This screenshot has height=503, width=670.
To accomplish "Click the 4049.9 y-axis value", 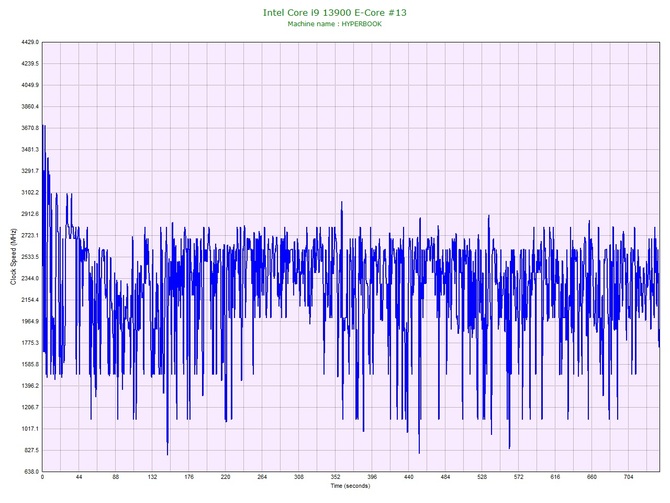I will (x=30, y=85).
